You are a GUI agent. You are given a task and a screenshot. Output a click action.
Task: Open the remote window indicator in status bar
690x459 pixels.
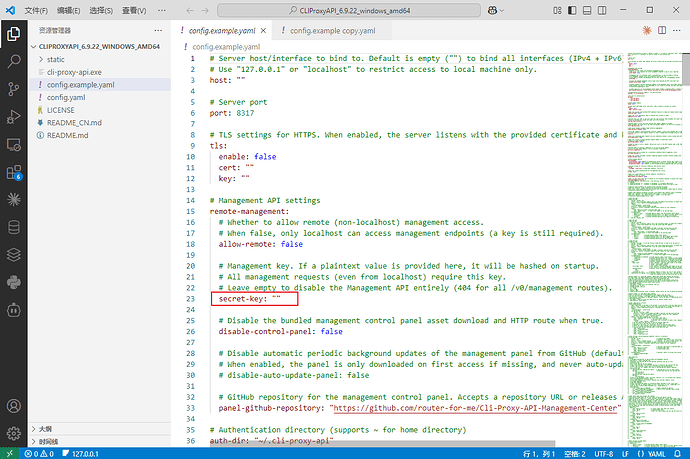coord(10,454)
